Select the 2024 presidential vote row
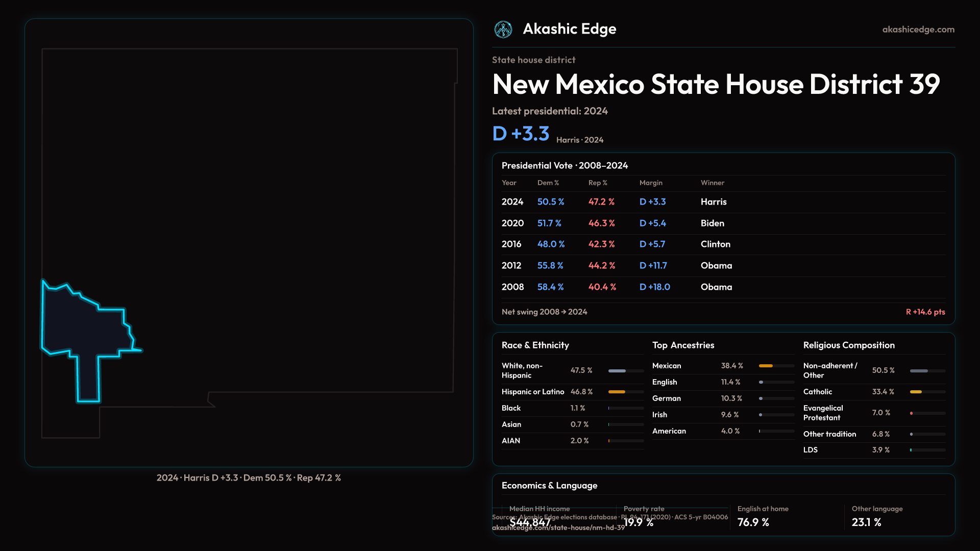This screenshot has height=551, width=980. (723, 202)
